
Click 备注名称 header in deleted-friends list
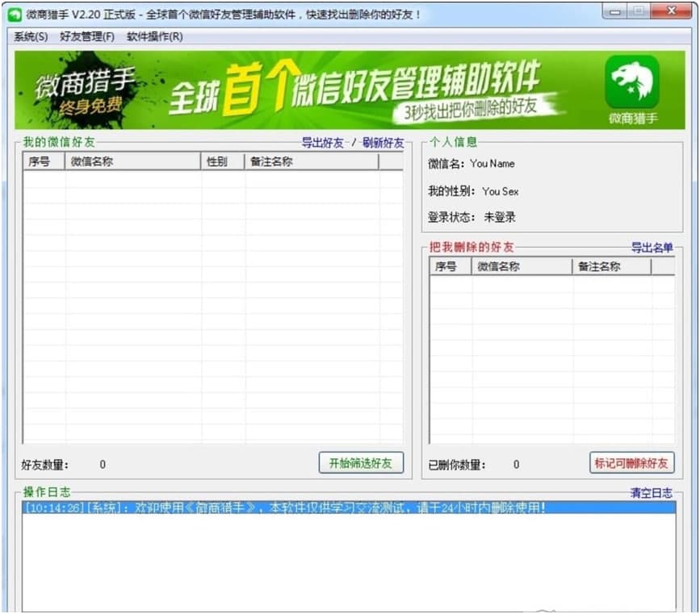click(x=611, y=266)
